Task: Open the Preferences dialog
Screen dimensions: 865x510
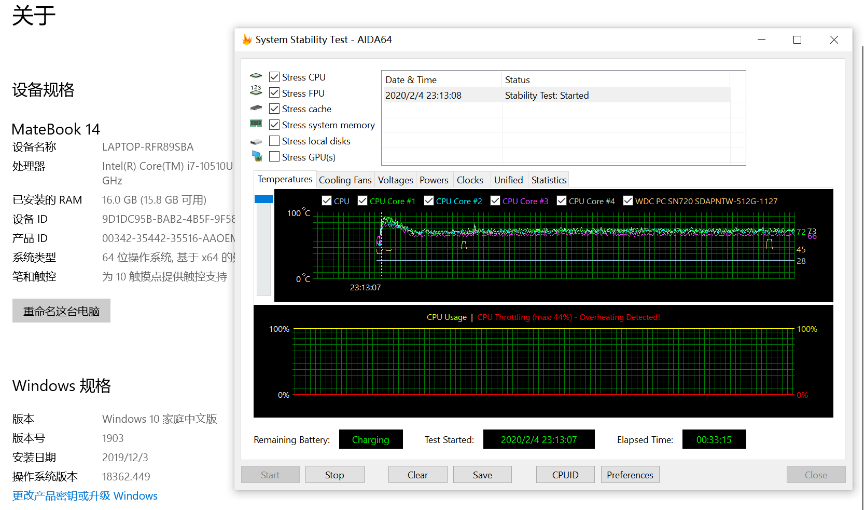Action: pos(630,475)
